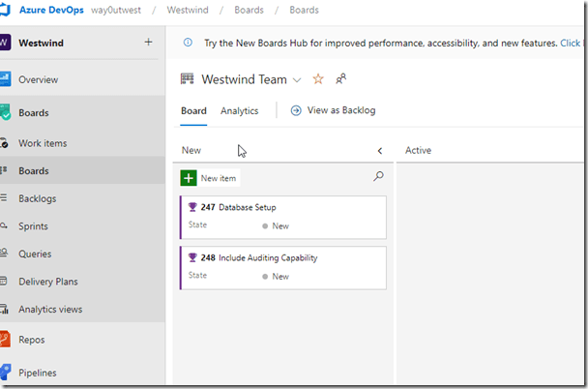Click the plus icon next to Westwind
Image resolution: width=588 pixels, height=389 pixels.
point(148,43)
